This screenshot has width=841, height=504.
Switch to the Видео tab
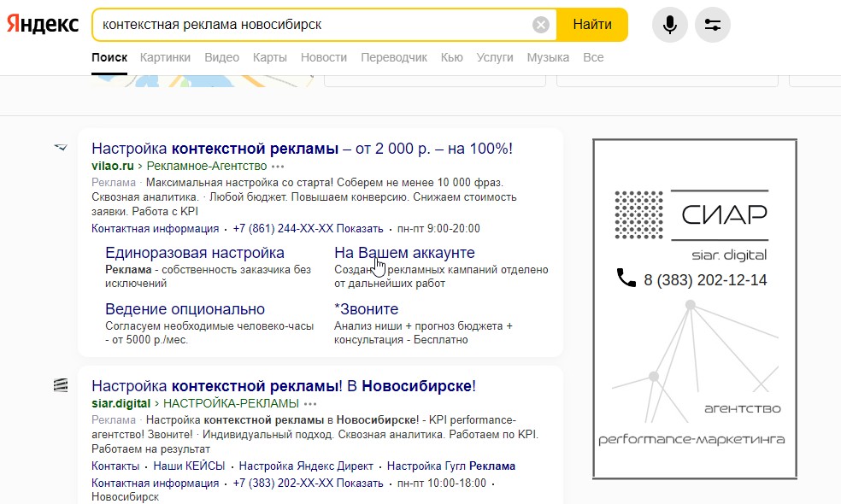221,57
